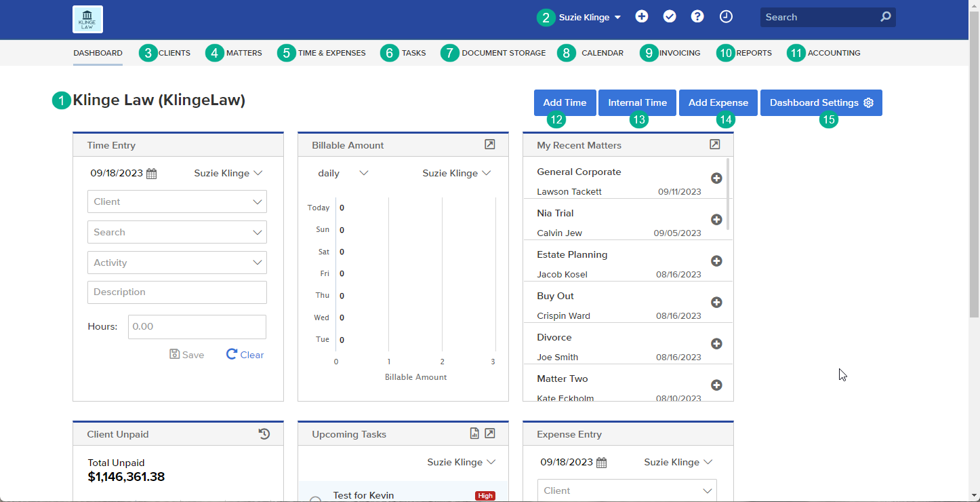The width and height of the screenshot is (980, 502).
Task: Open the help question mark icon
Action: pos(697,17)
